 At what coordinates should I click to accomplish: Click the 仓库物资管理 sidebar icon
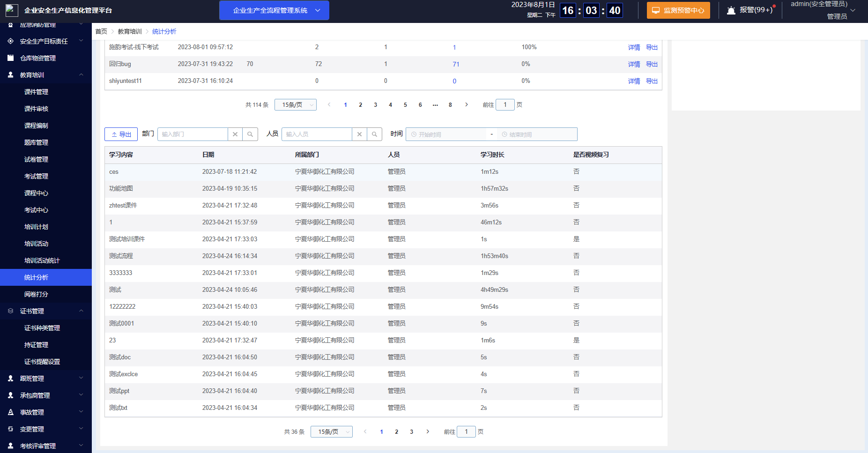(x=11, y=58)
